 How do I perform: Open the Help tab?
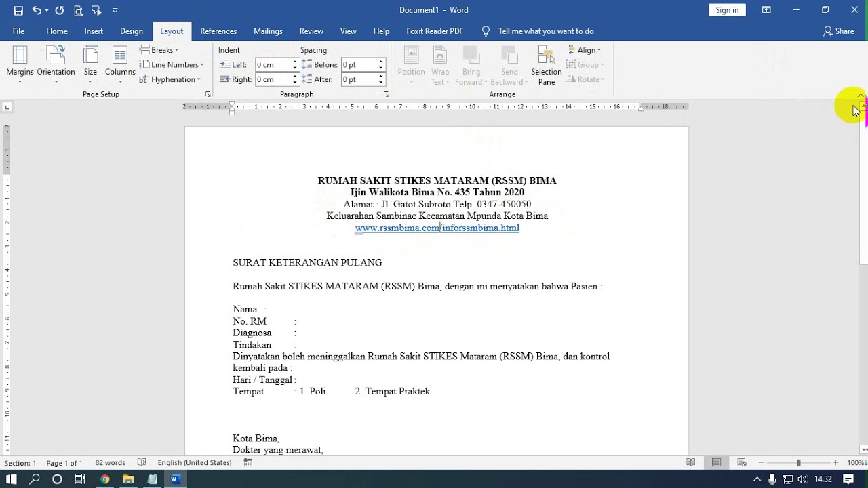click(x=381, y=31)
